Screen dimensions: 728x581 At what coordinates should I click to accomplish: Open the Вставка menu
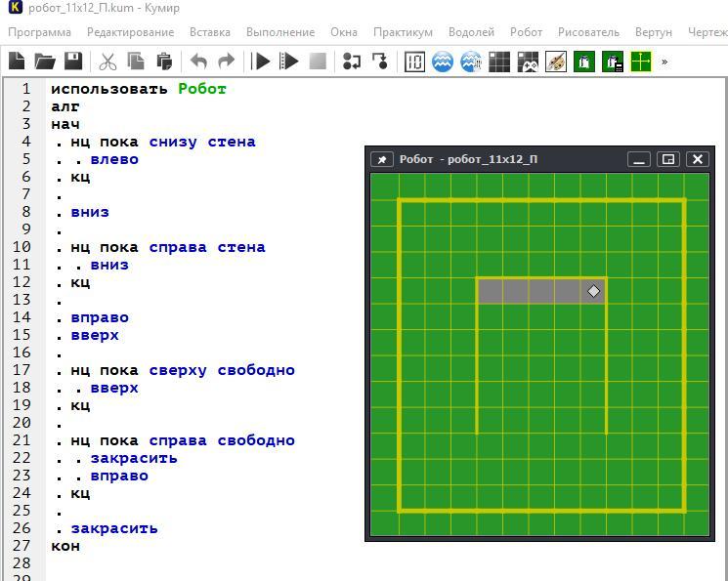pyautogui.click(x=210, y=32)
